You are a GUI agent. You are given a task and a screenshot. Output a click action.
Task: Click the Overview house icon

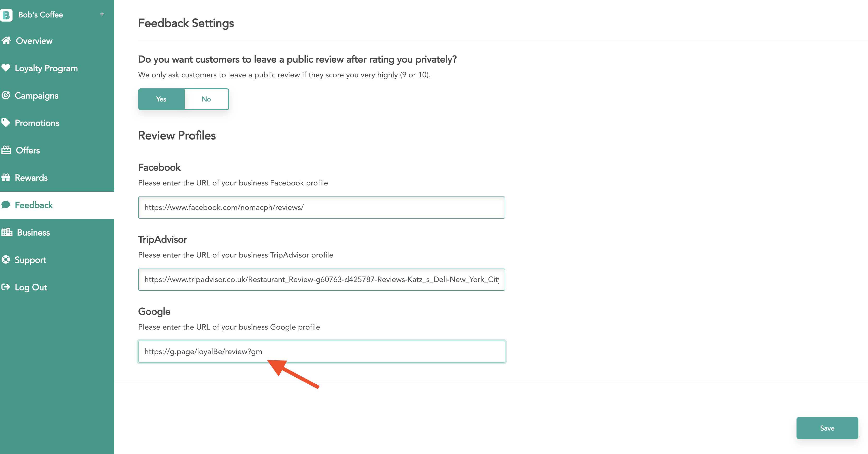[6, 41]
